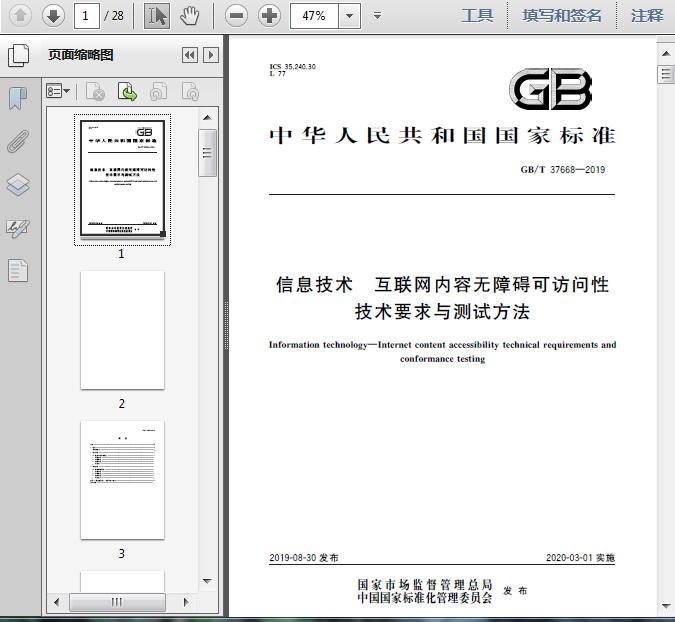Click thumbnail pane scroll right arrow
The image size is (675, 622).
[186, 602]
